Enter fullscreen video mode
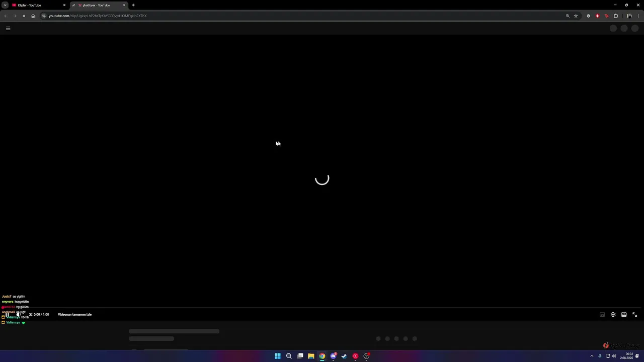The width and height of the screenshot is (644, 362). (635, 315)
